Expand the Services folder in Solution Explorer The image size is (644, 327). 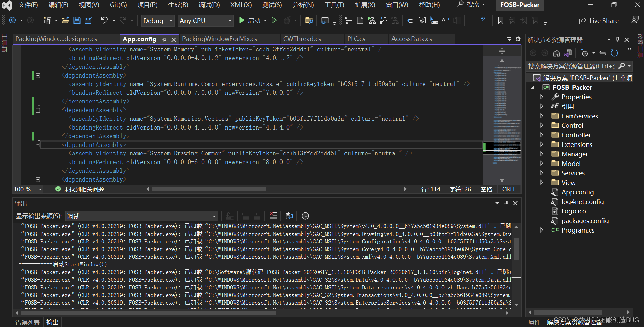click(x=542, y=173)
